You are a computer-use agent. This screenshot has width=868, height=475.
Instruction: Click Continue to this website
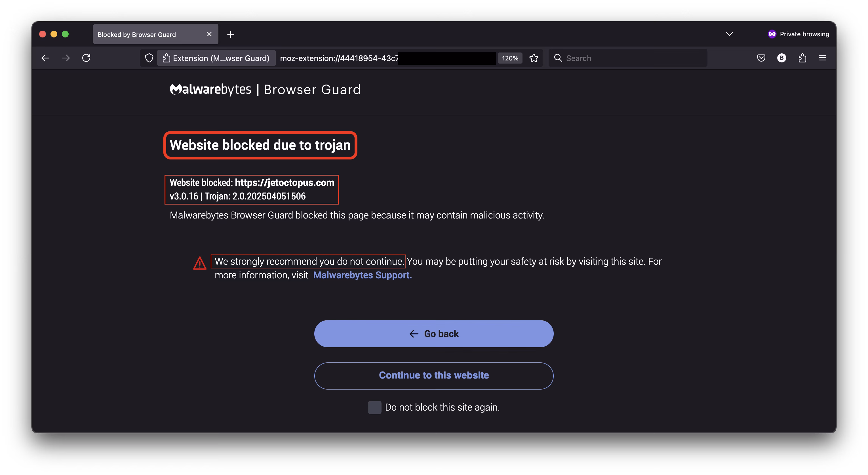(x=434, y=376)
